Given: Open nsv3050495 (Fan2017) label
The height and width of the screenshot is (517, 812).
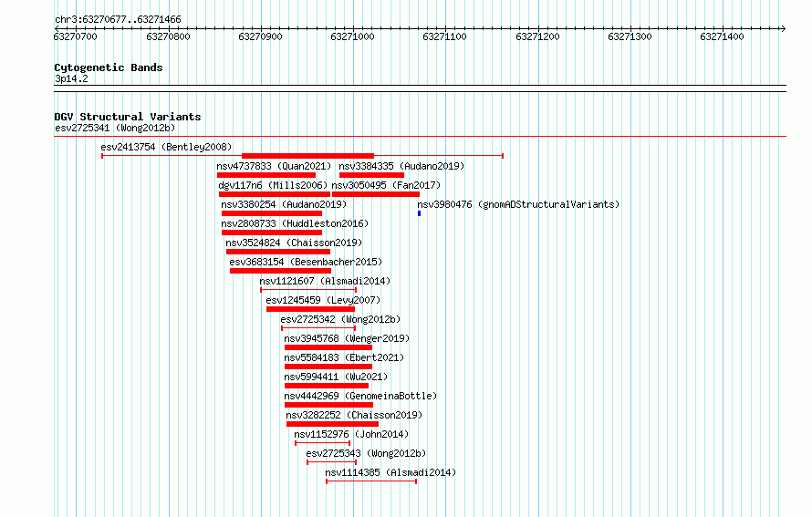Looking at the screenshot, I should tap(386, 185).
